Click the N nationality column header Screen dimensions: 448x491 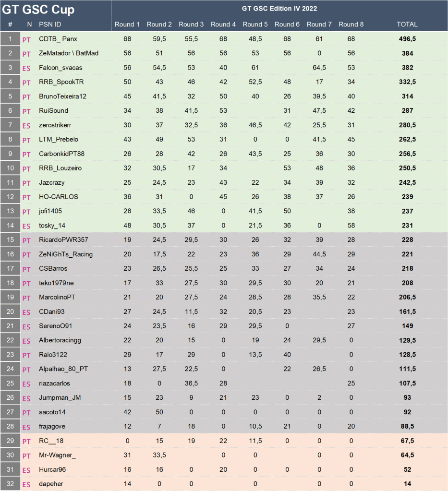29,24
